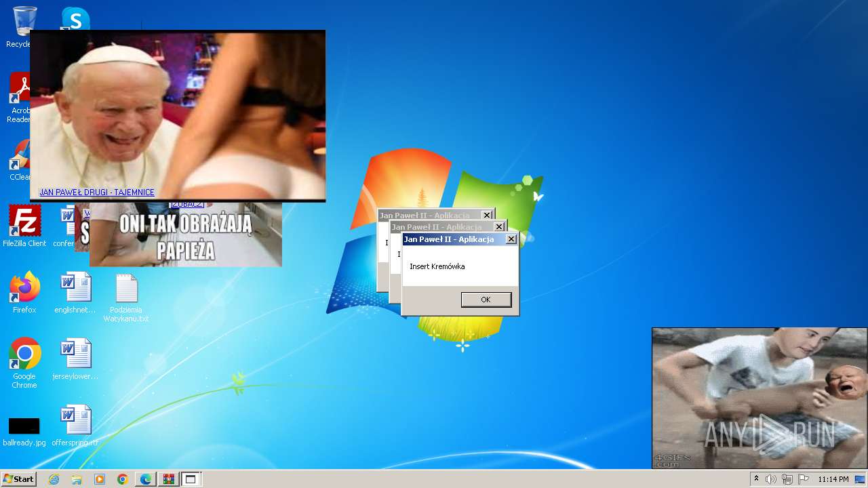Open the jerseylower Word document icon
868x488 pixels.
pyautogui.click(x=75, y=359)
